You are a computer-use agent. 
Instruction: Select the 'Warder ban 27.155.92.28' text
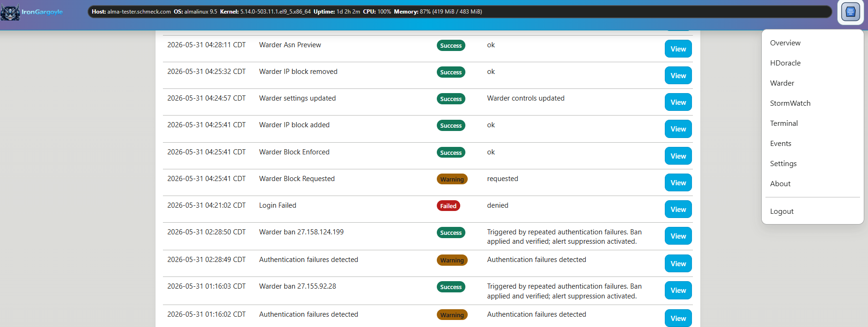(x=297, y=286)
